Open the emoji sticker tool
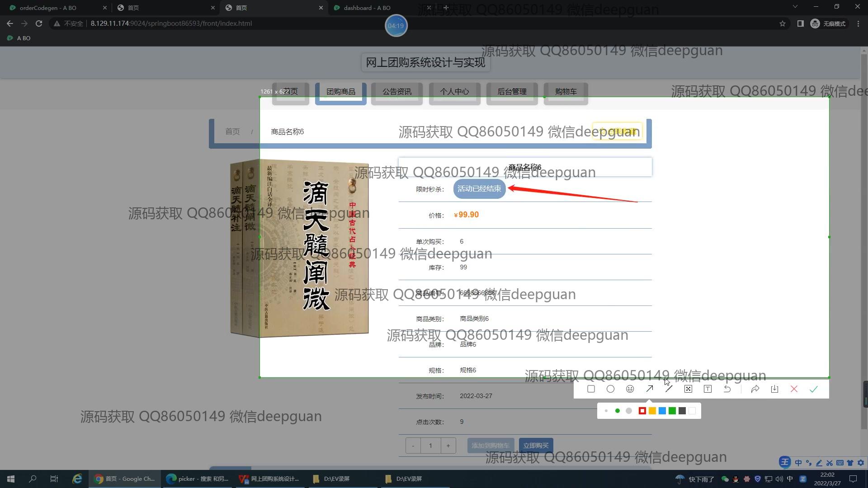 tap(630, 389)
